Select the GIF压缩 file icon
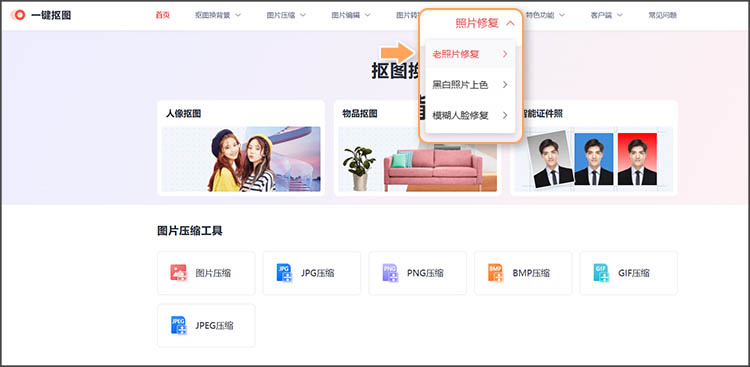This screenshot has height=367, width=750. tap(601, 273)
